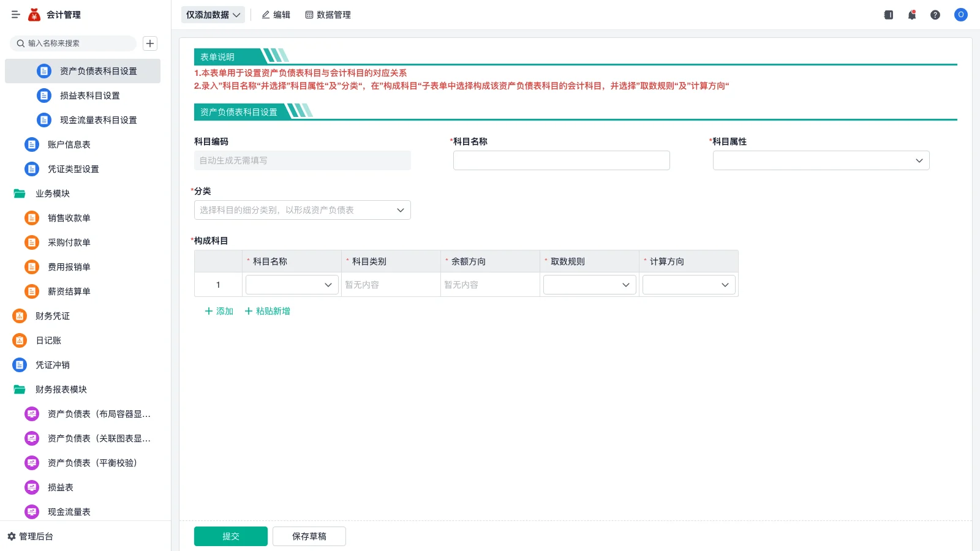Click the icon beside 财务凭证
The height and width of the screenshot is (551, 980).
tap(20, 316)
